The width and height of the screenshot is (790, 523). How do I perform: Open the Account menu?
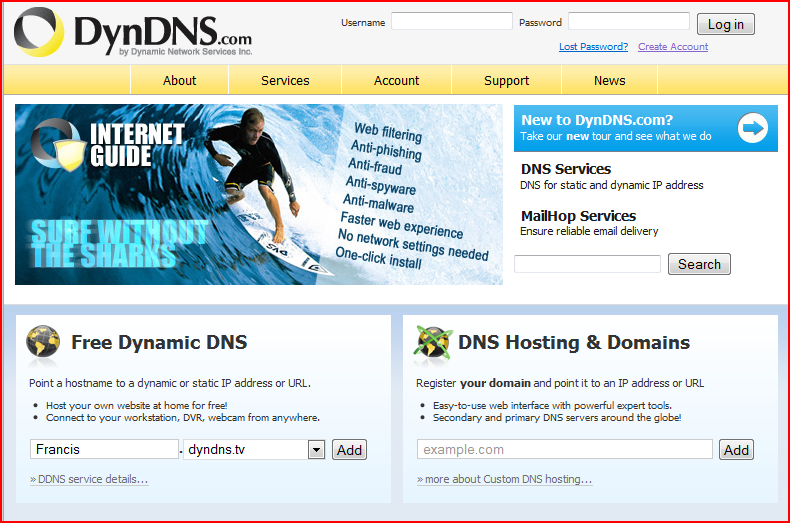397,81
